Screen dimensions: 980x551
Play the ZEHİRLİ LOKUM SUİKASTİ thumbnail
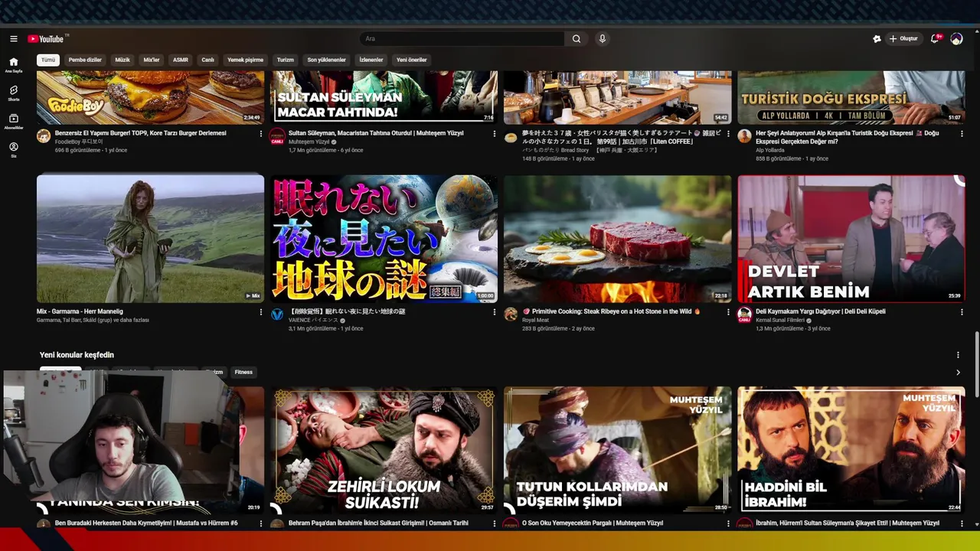384,450
